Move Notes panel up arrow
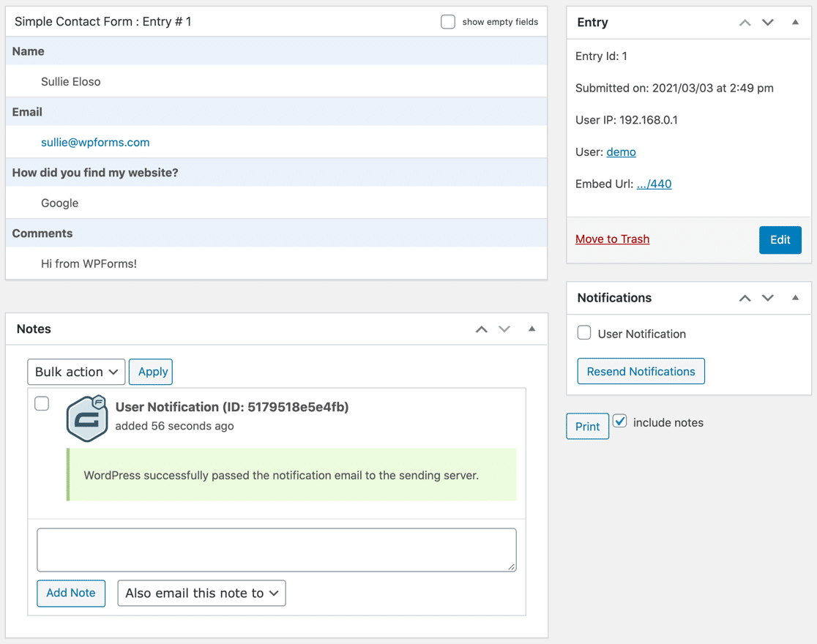817x644 pixels. pos(482,329)
